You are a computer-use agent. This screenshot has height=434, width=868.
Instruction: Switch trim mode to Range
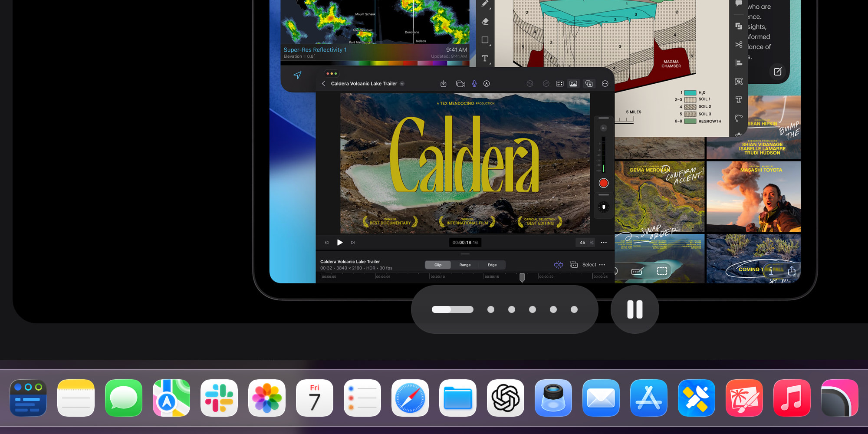point(465,265)
